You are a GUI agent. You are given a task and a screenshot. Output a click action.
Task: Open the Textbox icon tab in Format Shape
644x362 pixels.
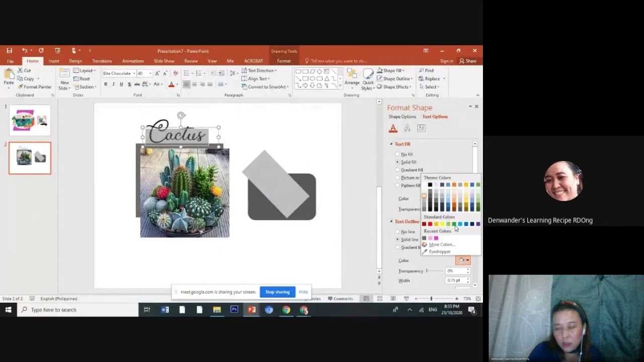click(421, 128)
